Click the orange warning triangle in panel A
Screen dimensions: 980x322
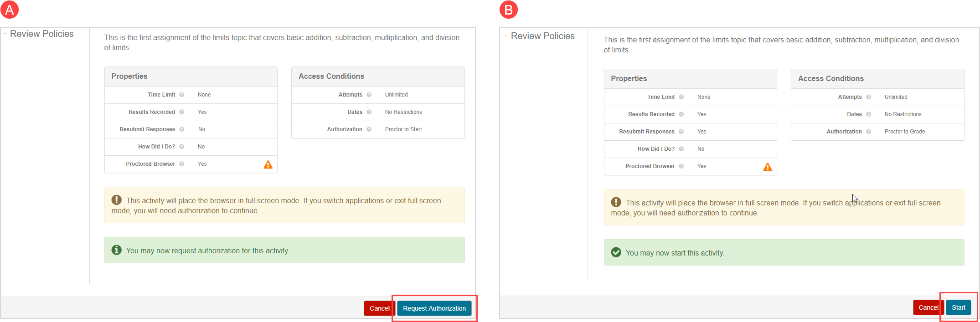click(x=268, y=164)
